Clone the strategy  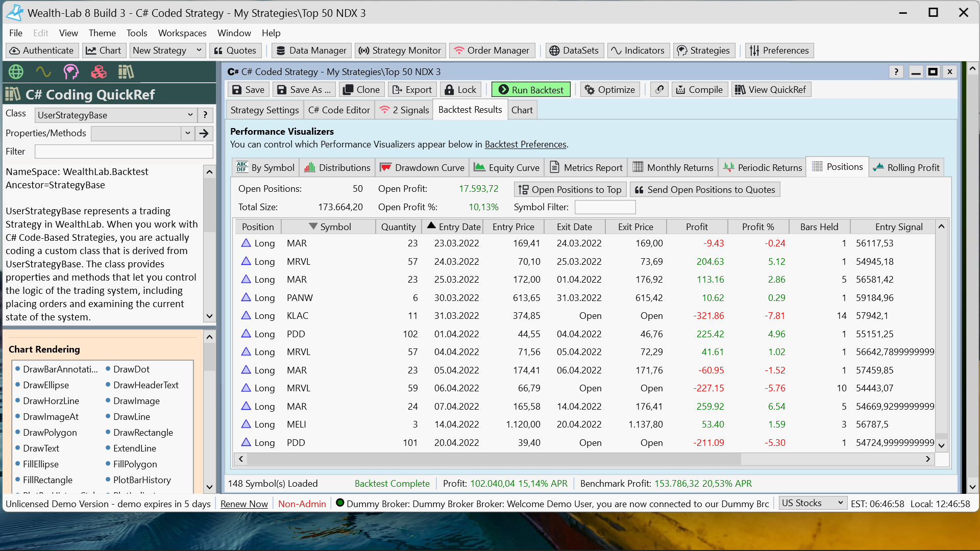362,90
